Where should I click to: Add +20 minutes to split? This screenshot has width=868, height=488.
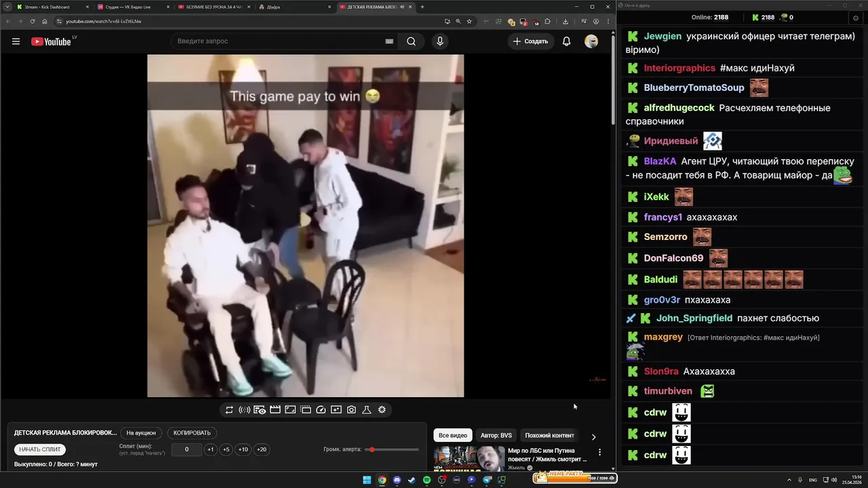pos(261,449)
